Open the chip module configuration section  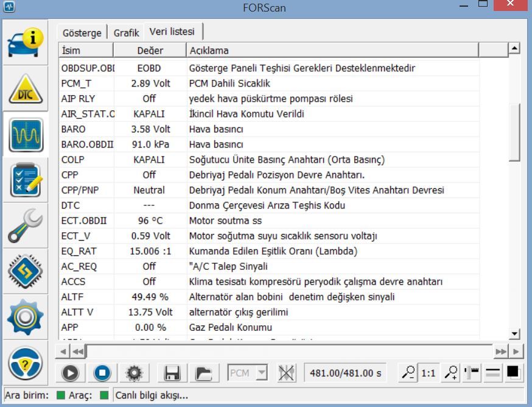click(x=26, y=271)
